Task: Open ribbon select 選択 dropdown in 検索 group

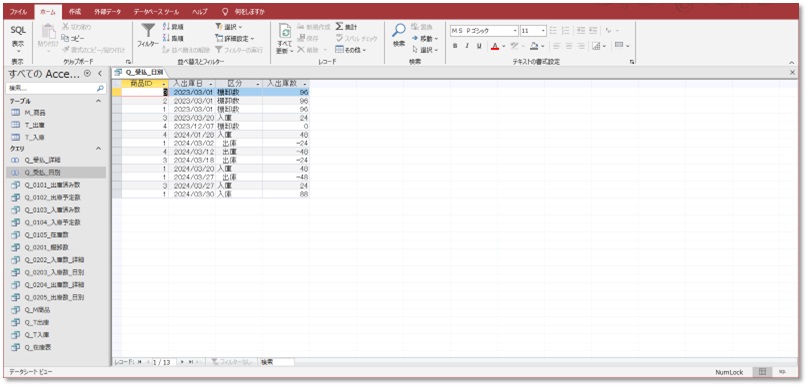Action: pos(426,50)
